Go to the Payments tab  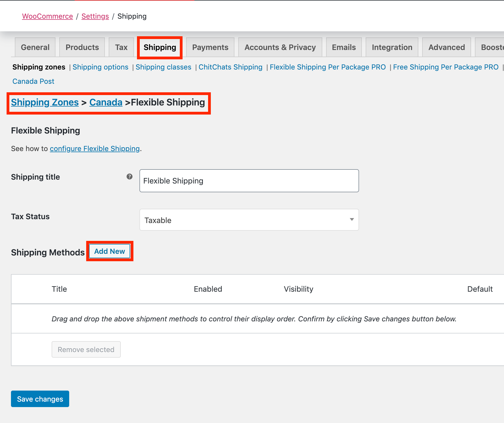click(x=210, y=47)
